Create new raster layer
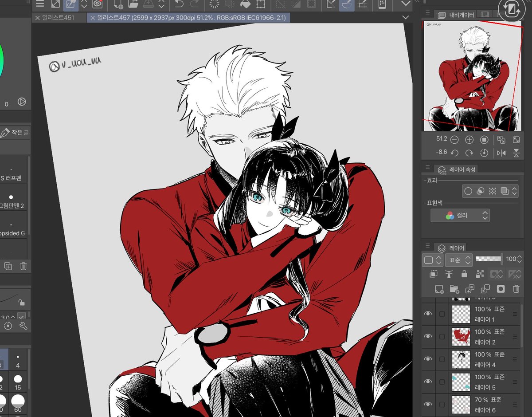The height and width of the screenshot is (417, 532). [x=439, y=289]
